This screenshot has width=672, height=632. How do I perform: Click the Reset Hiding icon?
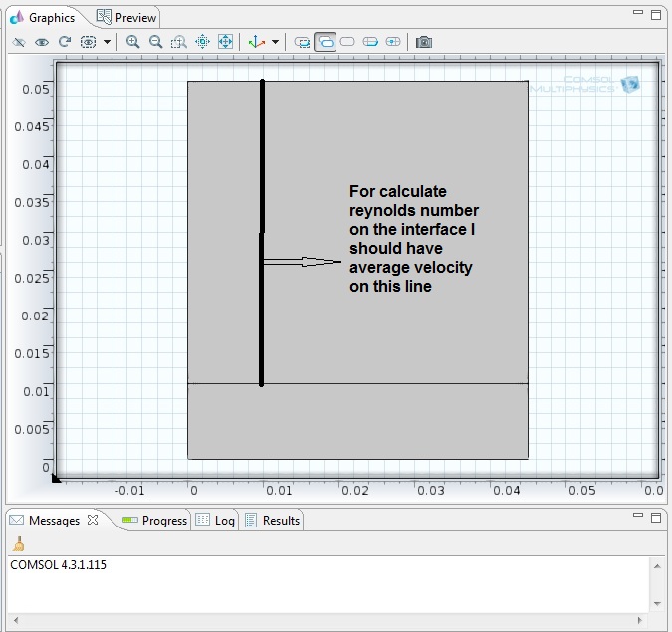[65, 42]
